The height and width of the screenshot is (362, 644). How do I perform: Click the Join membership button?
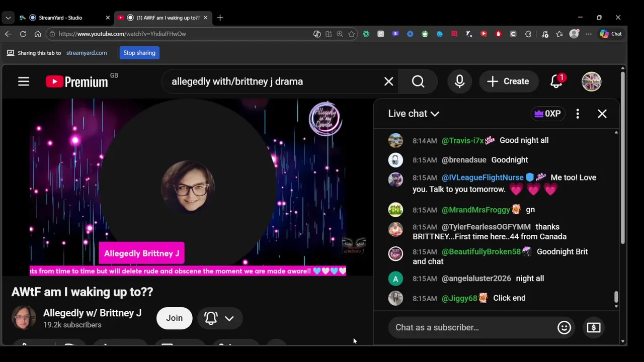coord(174,318)
